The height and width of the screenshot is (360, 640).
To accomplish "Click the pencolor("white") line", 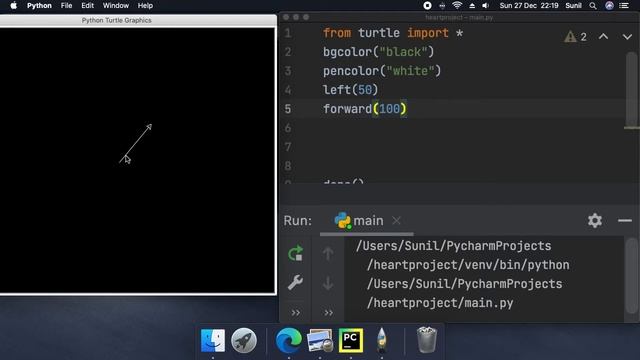I will point(382,71).
